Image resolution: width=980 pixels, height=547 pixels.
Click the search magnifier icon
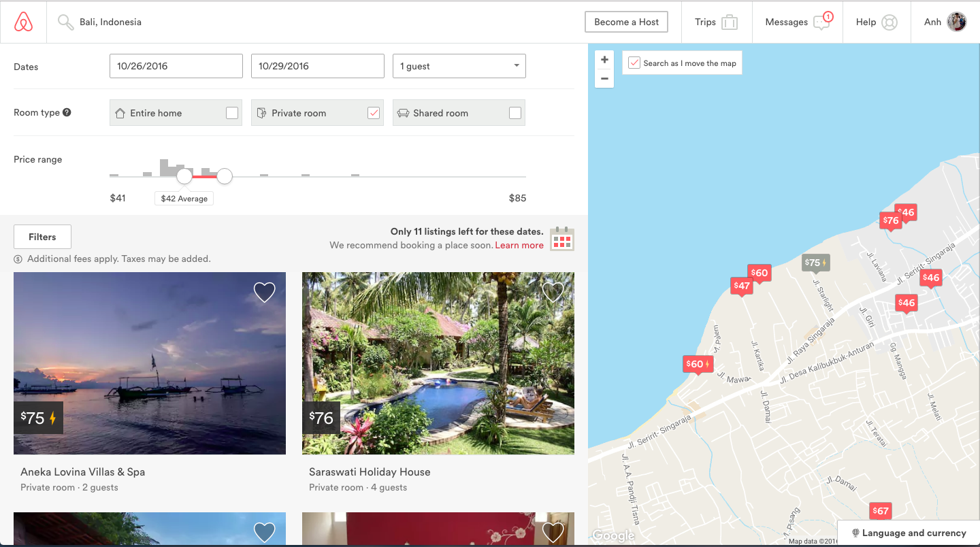pyautogui.click(x=65, y=22)
